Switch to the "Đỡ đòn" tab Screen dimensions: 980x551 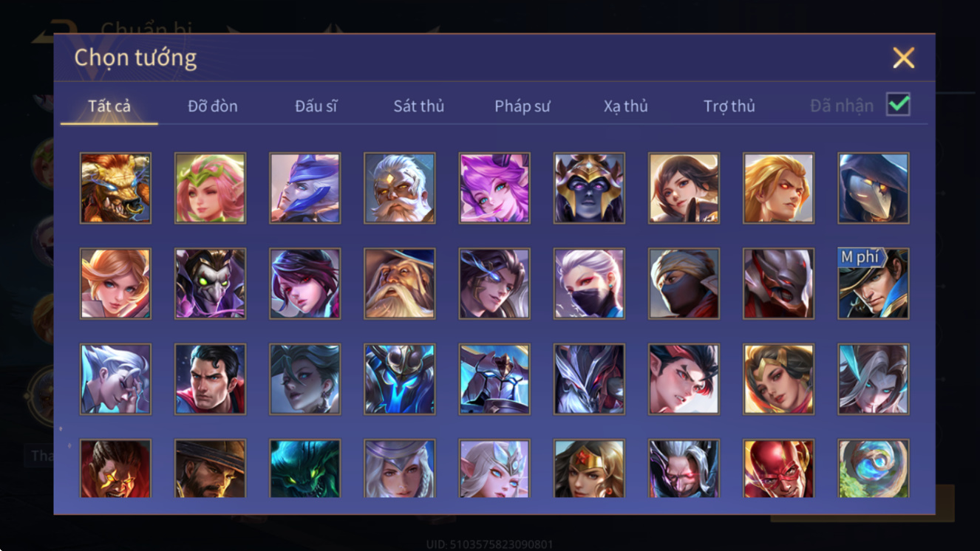coord(213,106)
